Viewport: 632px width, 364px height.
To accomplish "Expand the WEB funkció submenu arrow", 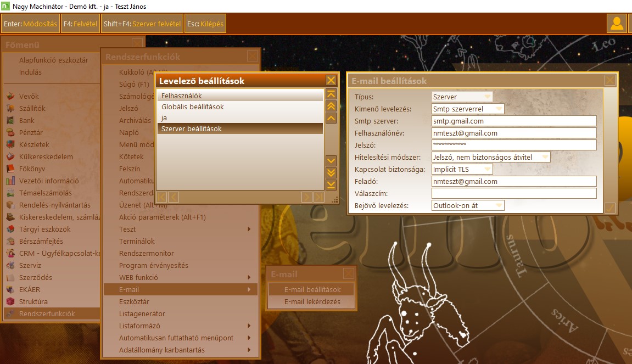I will [249, 278].
